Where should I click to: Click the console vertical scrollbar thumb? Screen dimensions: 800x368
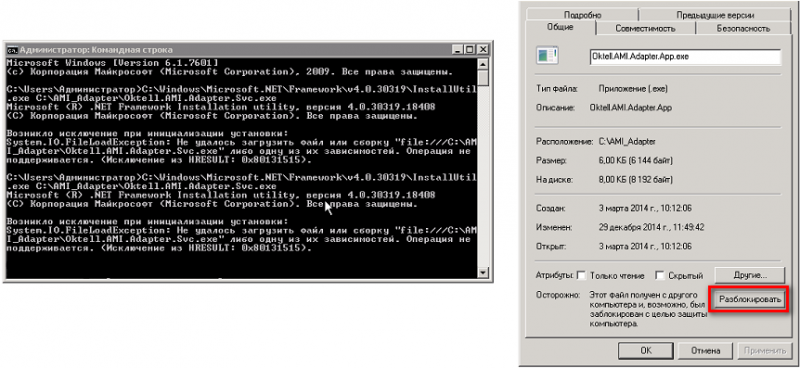click(x=483, y=77)
